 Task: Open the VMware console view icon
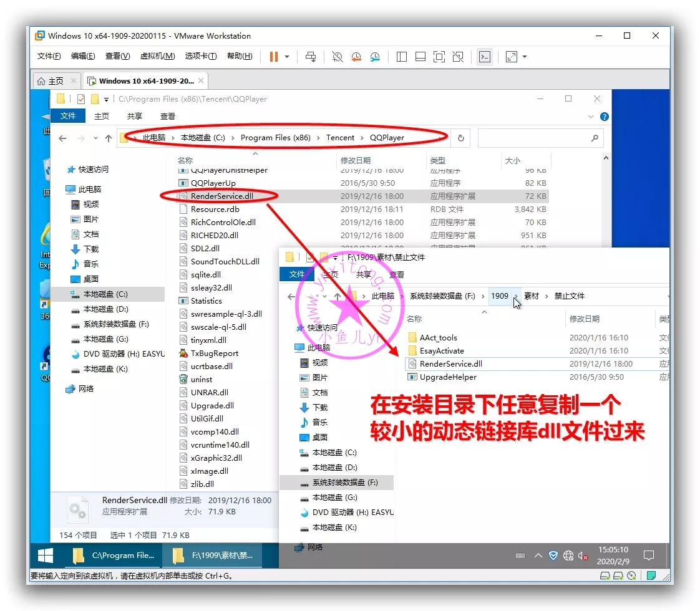tap(484, 57)
